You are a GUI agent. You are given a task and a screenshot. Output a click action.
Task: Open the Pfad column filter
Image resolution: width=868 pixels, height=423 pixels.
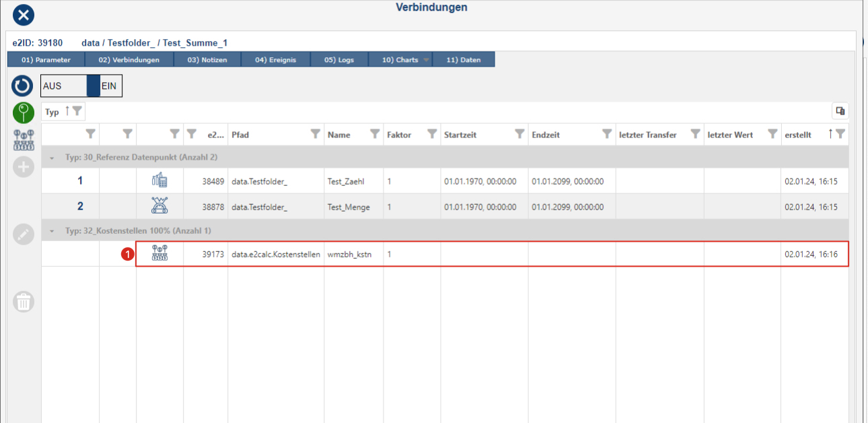click(x=315, y=134)
